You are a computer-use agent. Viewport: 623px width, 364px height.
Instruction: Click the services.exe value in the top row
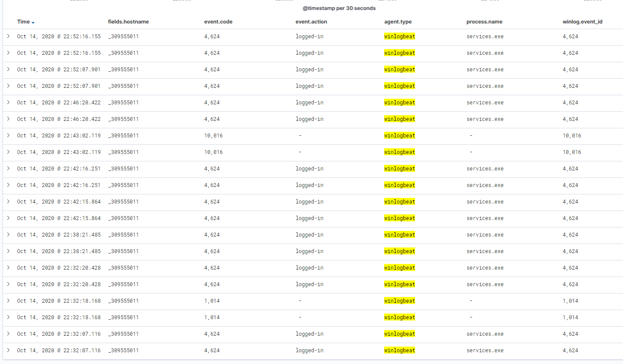click(485, 37)
